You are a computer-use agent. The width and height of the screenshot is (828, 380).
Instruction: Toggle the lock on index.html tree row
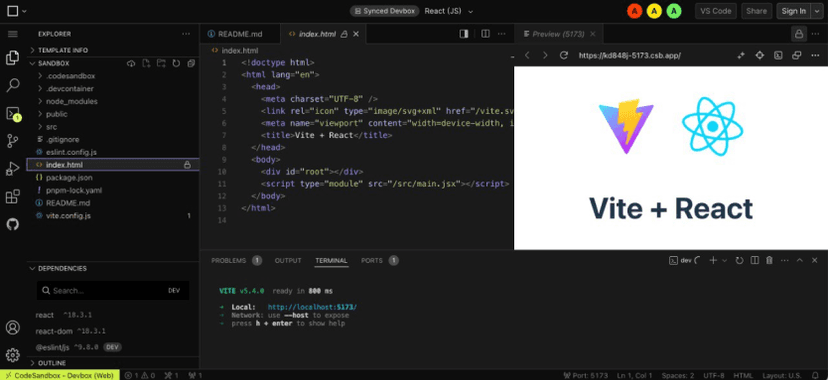click(187, 165)
